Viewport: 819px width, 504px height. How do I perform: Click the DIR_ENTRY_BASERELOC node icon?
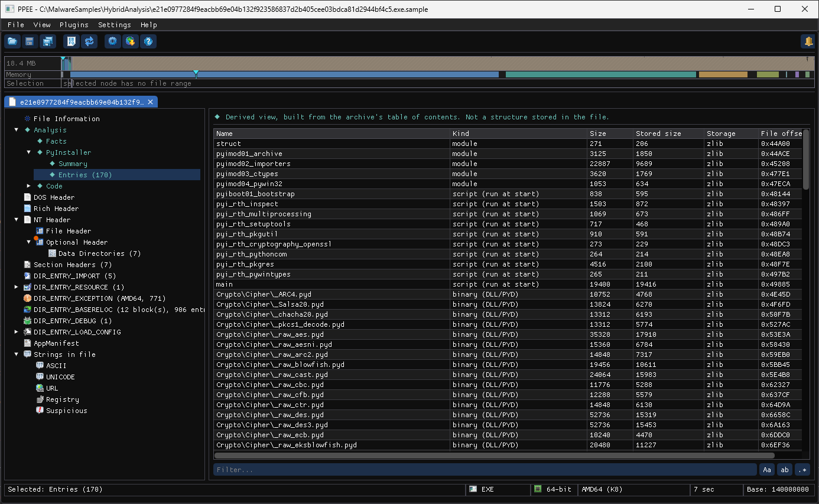[27, 310]
